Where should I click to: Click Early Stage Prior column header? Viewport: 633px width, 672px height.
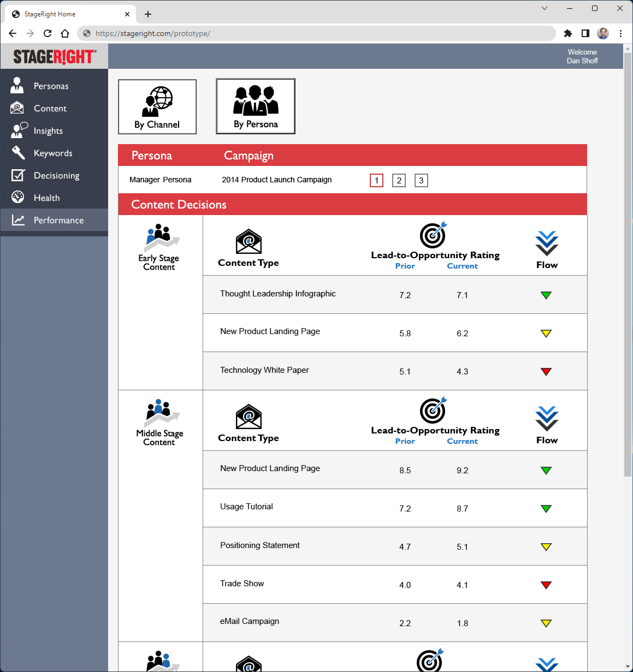coord(405,266)
